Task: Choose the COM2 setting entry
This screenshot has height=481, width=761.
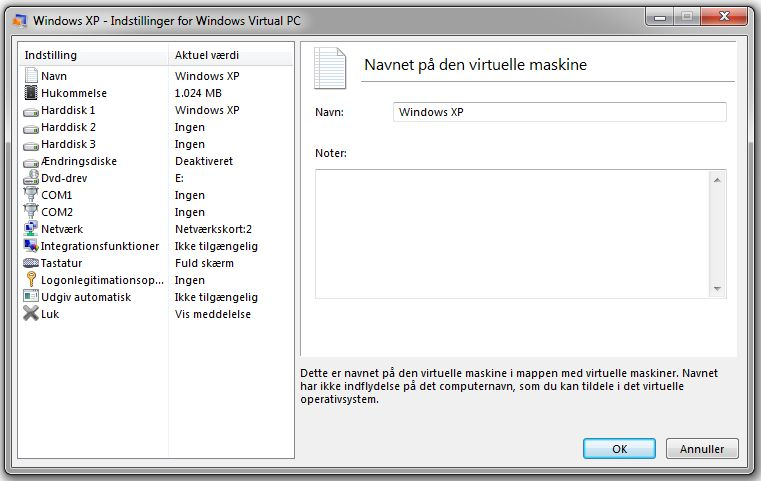Action: [x=156, y=212]
